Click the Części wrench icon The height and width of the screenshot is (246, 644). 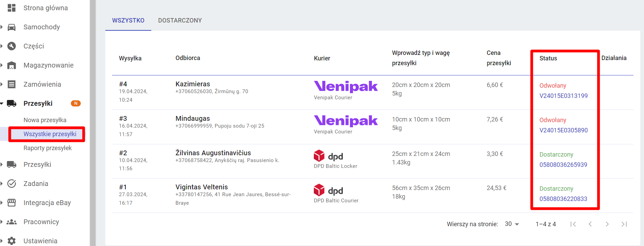click(x=12, y=46)
